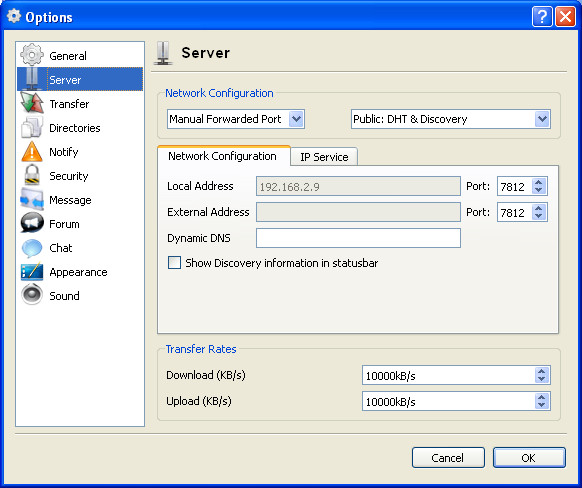582x488 pixels.
Task: Open Notify warning triangle icon
Action: coord(32,151)
